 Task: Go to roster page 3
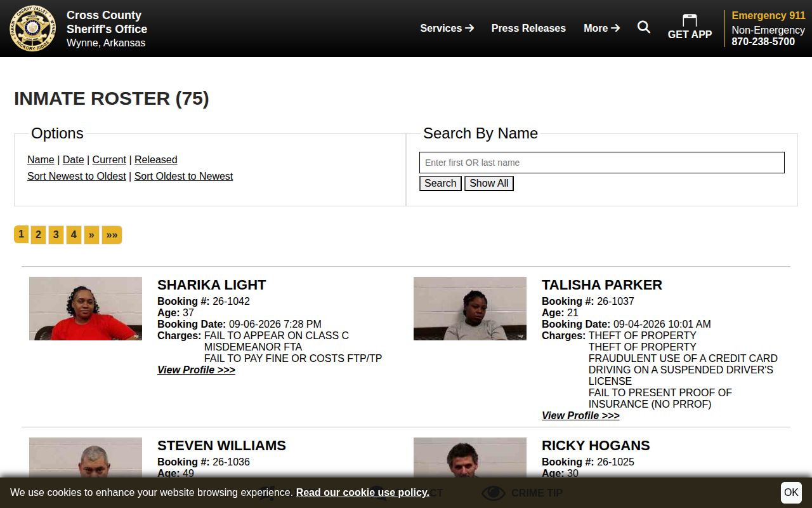coord(56,235)
